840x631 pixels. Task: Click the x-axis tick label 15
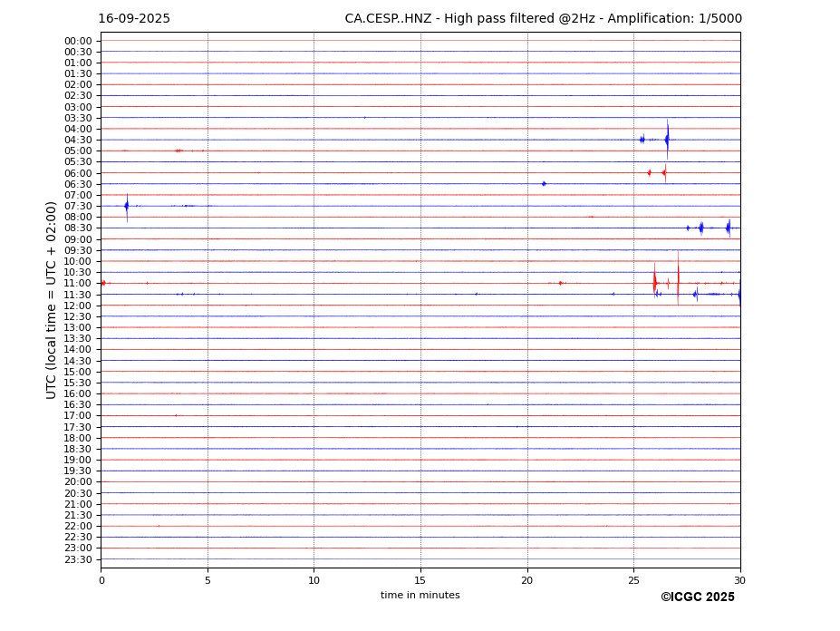pos(420,580)
